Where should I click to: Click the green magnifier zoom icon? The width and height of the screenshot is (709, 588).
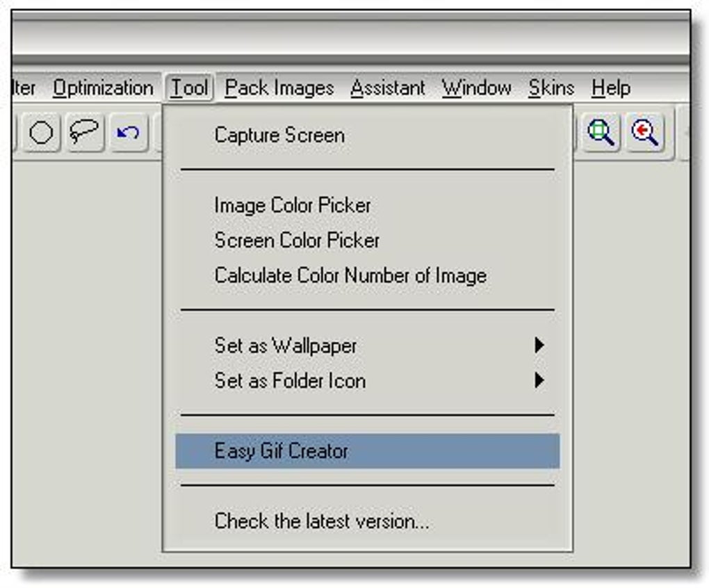tap(601, 132)
